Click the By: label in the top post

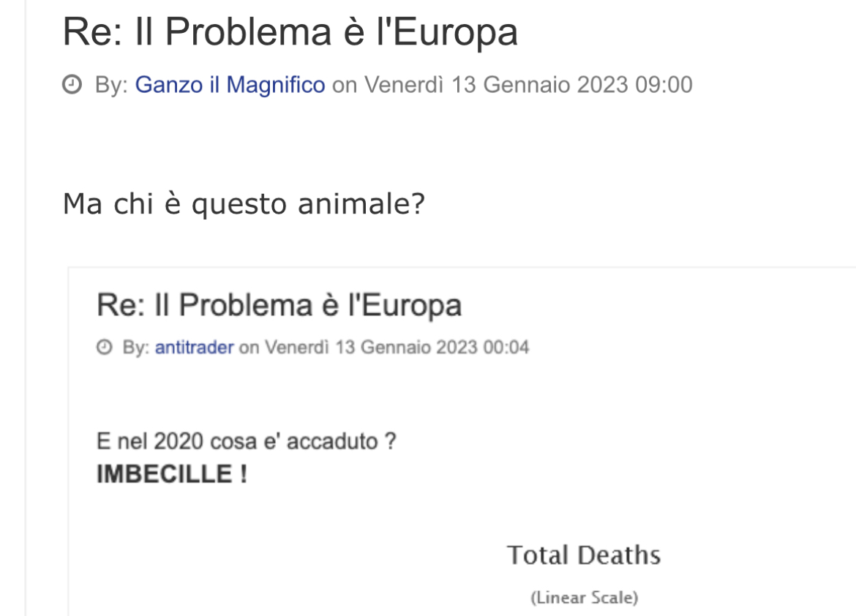tap(111, 85)
